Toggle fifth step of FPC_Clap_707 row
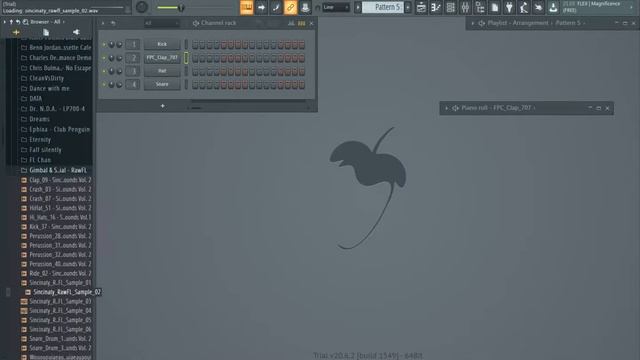 click(x=224, y=58)
